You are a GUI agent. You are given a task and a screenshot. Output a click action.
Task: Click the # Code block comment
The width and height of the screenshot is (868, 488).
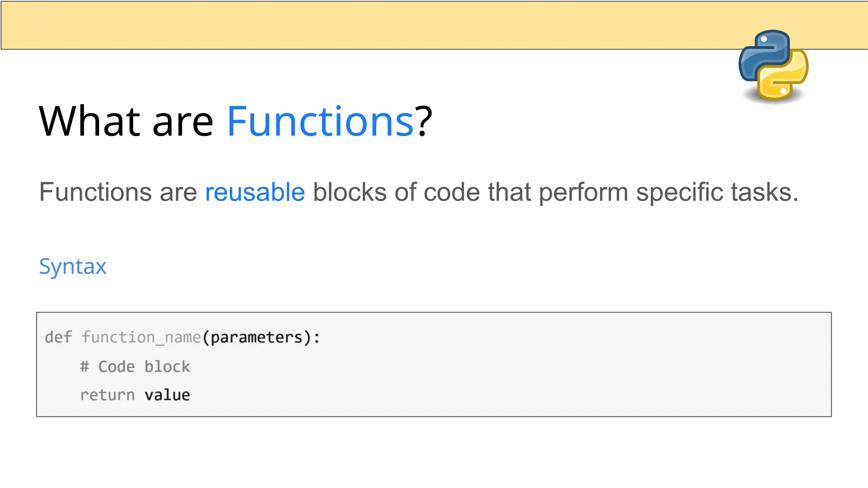pyautogui.click(x=135, y=367)
